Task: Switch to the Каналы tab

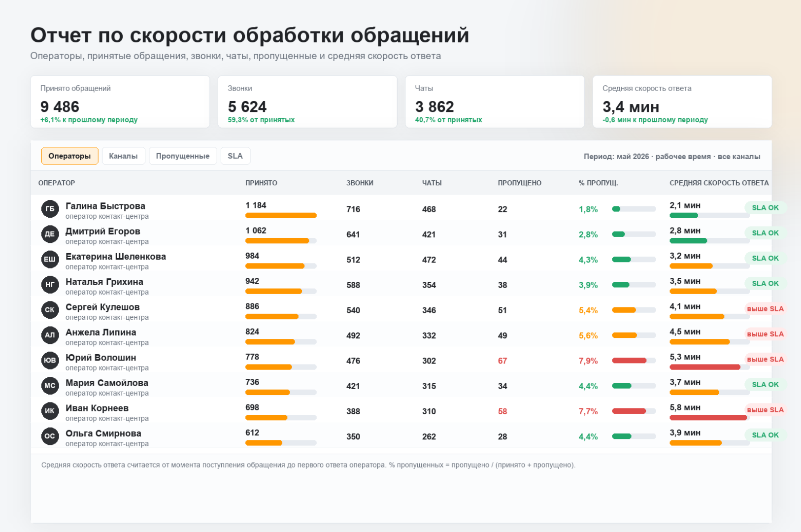Action: pos(123,156)
